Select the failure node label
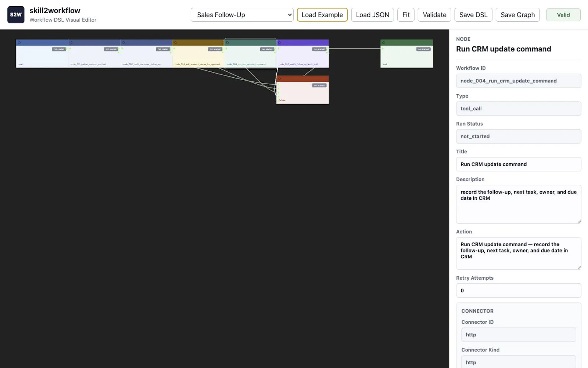 click(282, 100)
